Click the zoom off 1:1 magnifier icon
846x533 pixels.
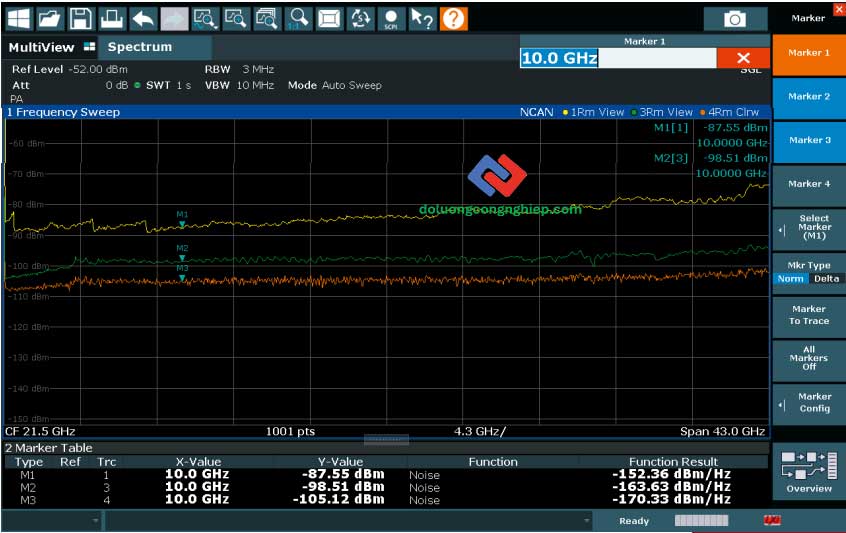pos(298,19)
